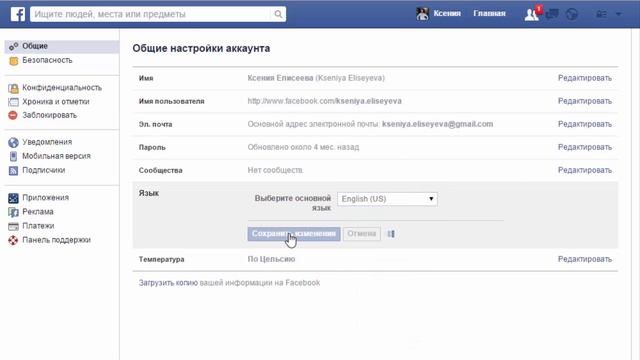The height and width of the screenshot is (360, 640).
Task: Click the Конфиденциальность lock icon
Action: pos(13,88)
